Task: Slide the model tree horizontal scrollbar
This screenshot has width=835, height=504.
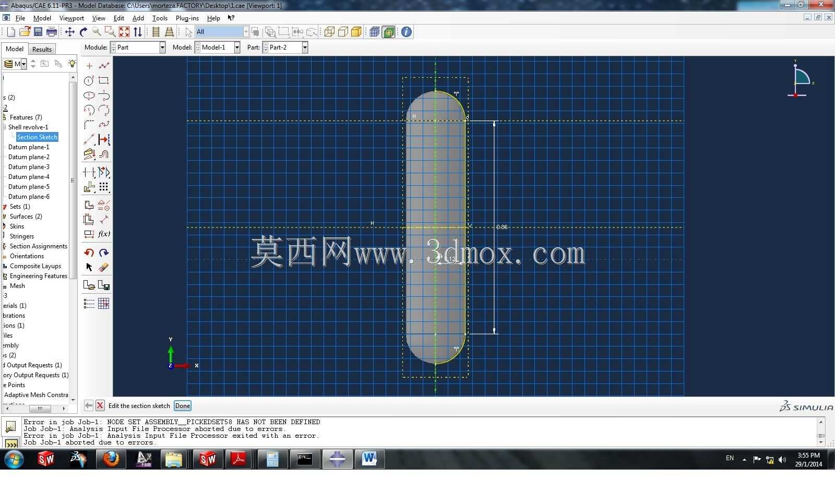Action: (40, 409)
